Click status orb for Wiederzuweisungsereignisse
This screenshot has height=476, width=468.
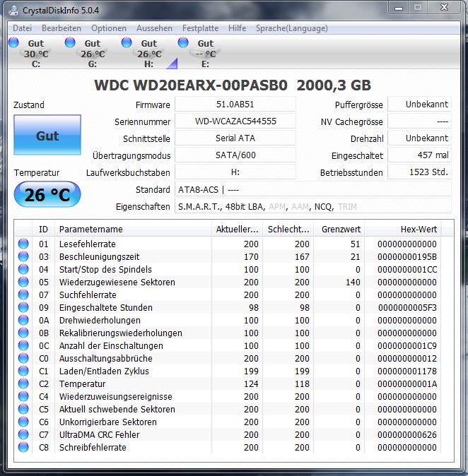tap(23, 396)
